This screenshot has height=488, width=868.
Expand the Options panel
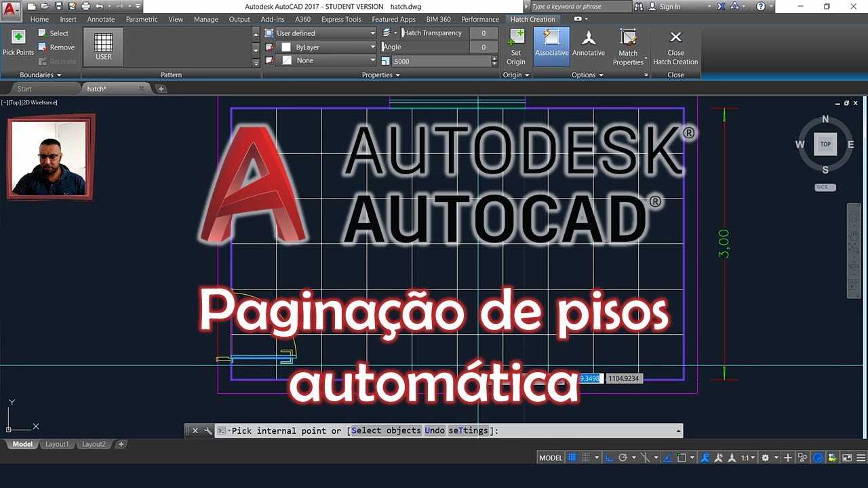pos(587,75)
